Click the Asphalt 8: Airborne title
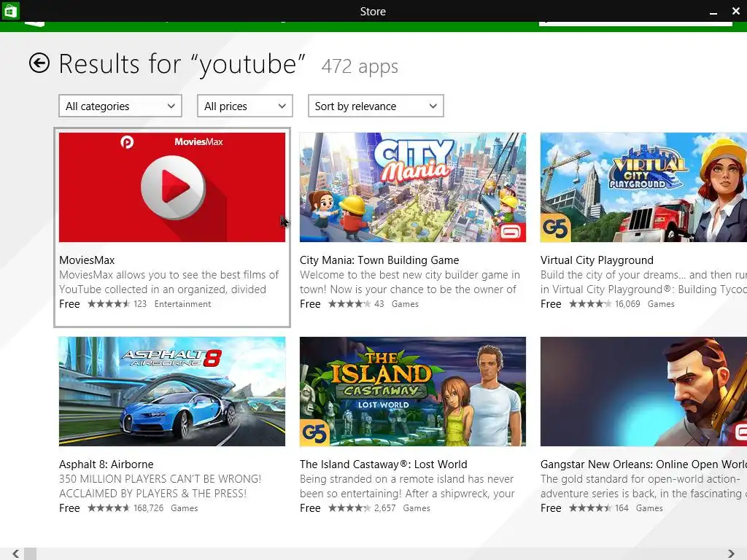This screenshot has height=560, width=747. coord(107,464)
